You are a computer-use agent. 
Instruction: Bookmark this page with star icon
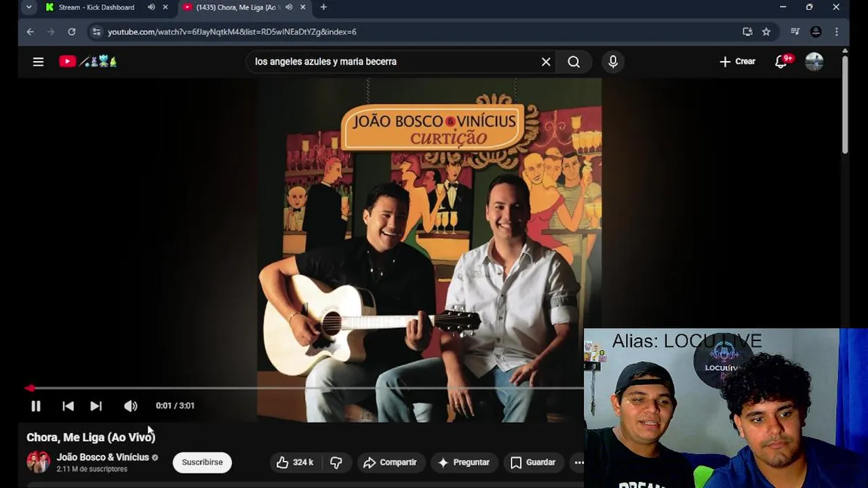pyautogui.click(x=766, y=32)
